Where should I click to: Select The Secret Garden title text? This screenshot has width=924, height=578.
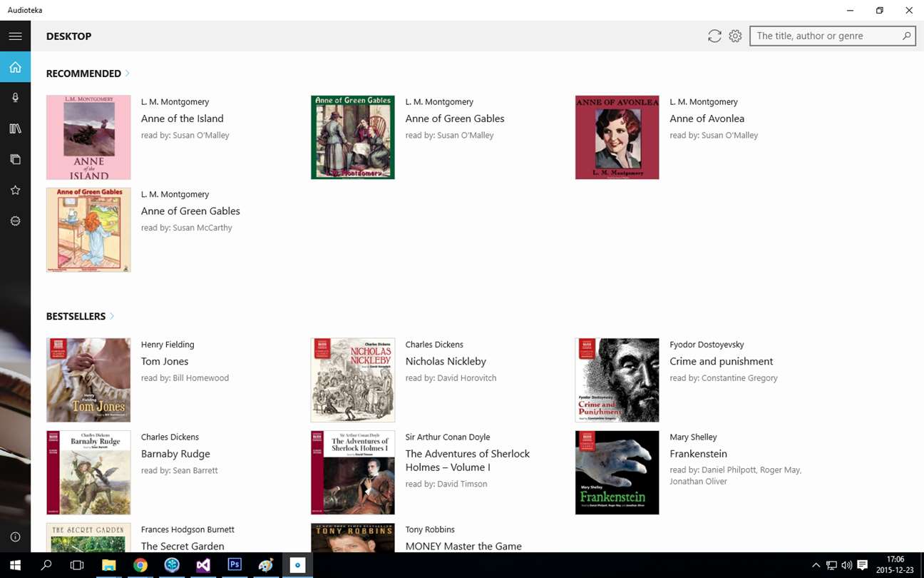[183, 546]
